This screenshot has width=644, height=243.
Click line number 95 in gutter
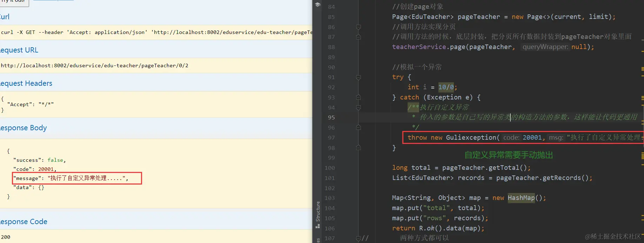pyautogui.click(x=331, y=117)
